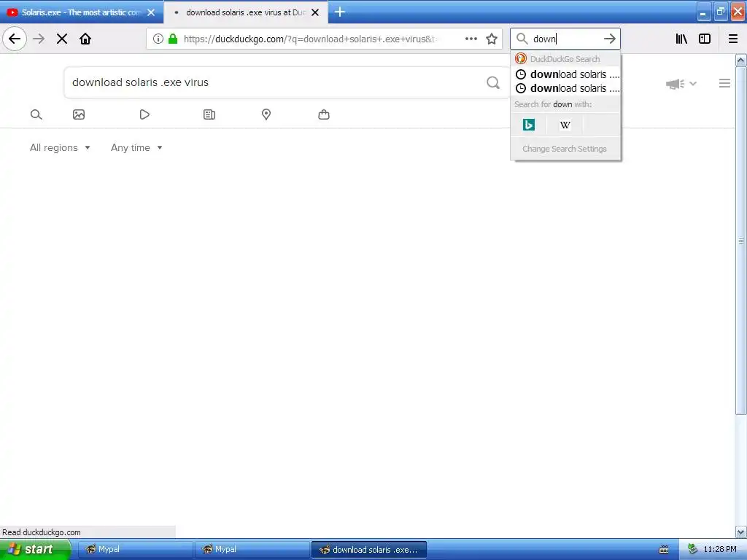747x560 pixels.
Task: Focus the browser search bar field
Action: tap(566, 39)
